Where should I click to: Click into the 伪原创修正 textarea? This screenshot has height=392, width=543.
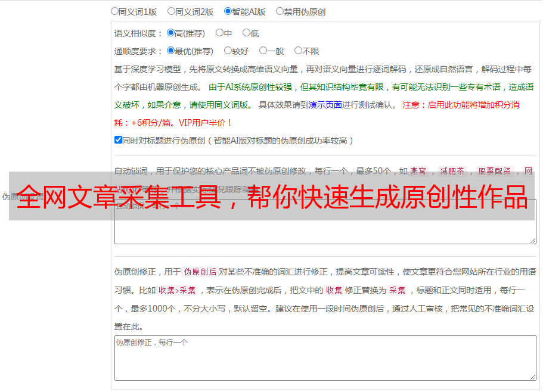[x=325, y=358]
